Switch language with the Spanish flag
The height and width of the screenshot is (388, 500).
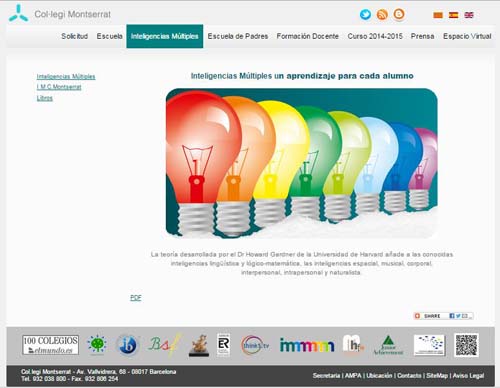point(453,15)
